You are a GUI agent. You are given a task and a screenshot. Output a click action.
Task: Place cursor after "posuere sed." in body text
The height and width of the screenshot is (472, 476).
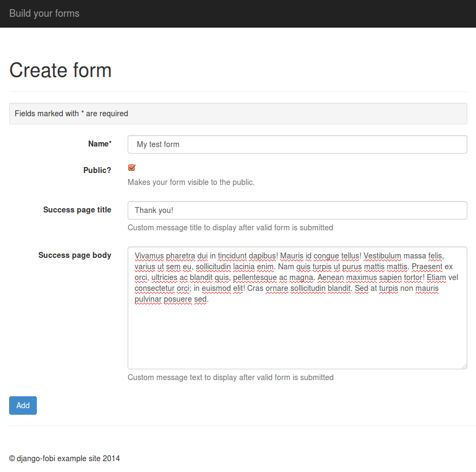coord(209,300)
